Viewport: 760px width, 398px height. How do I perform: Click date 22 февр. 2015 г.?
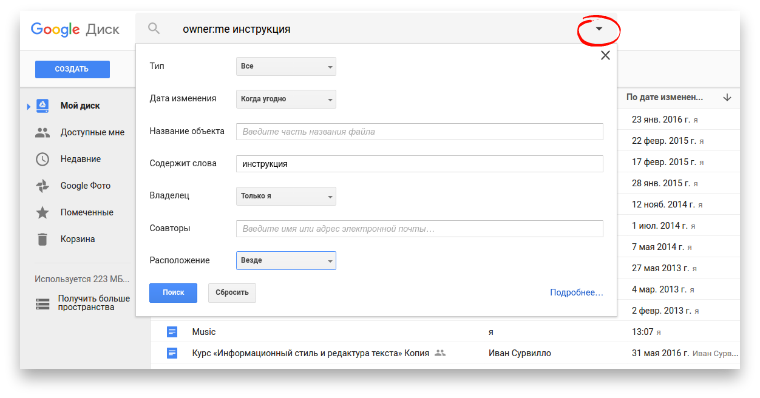tap(664, 141)
